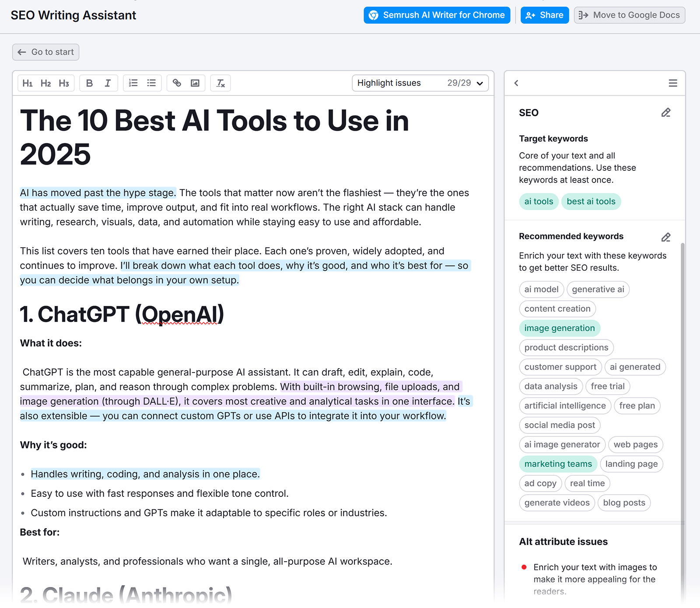Select the marketing teams keyword

point(558,464)
